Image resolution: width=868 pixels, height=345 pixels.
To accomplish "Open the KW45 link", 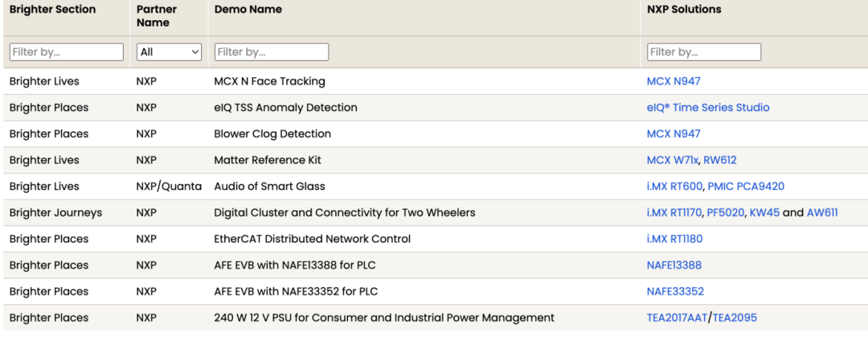I will click(764, 212).
